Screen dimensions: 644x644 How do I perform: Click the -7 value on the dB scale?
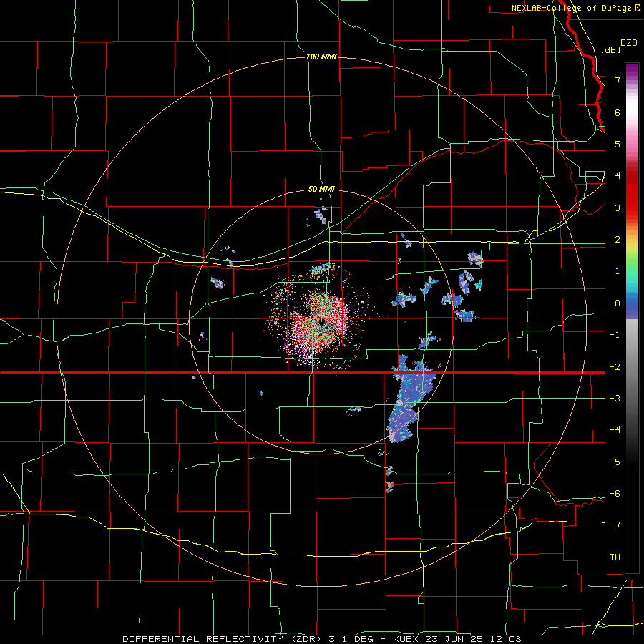click(615, 525)
